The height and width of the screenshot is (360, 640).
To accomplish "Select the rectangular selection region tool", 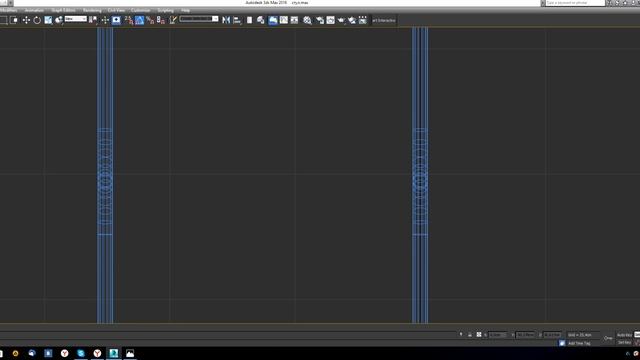I will 4,20.
